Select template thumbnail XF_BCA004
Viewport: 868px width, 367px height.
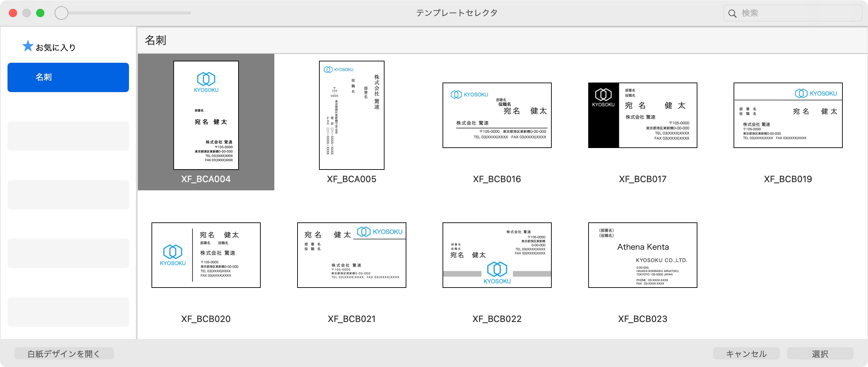pos(206,115)
